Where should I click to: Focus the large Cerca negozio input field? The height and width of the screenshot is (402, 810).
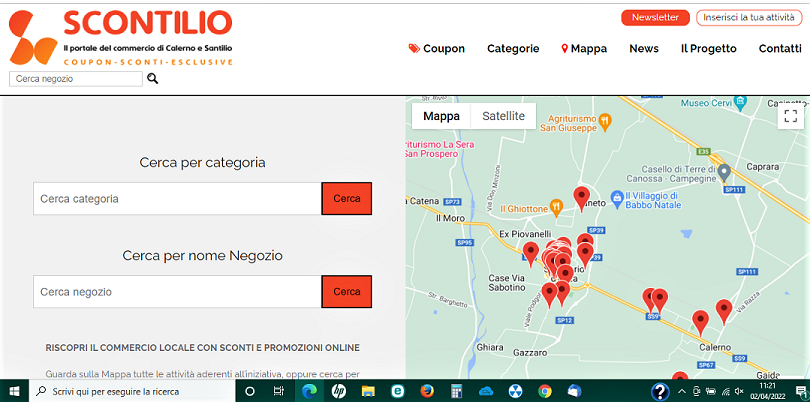177,291
